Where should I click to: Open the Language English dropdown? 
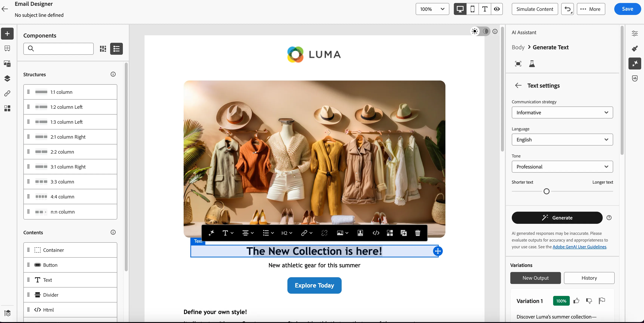(x=562, y=139)
